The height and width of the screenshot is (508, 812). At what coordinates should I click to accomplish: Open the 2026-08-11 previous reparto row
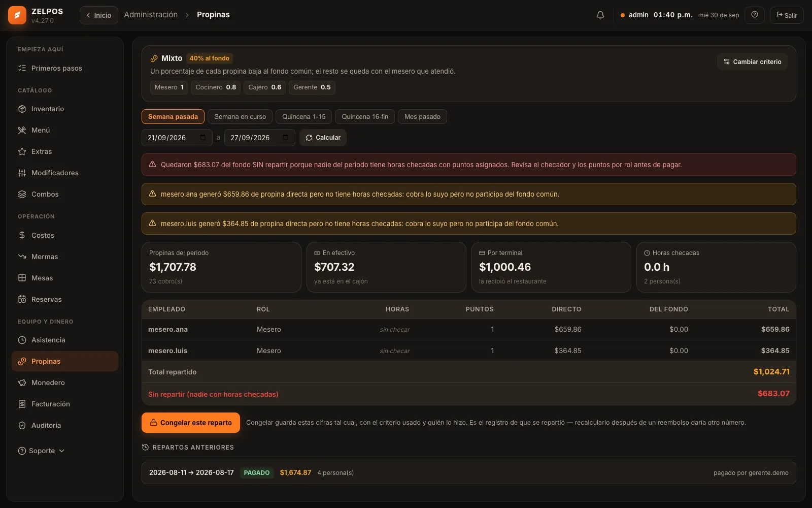click(468, 472)
